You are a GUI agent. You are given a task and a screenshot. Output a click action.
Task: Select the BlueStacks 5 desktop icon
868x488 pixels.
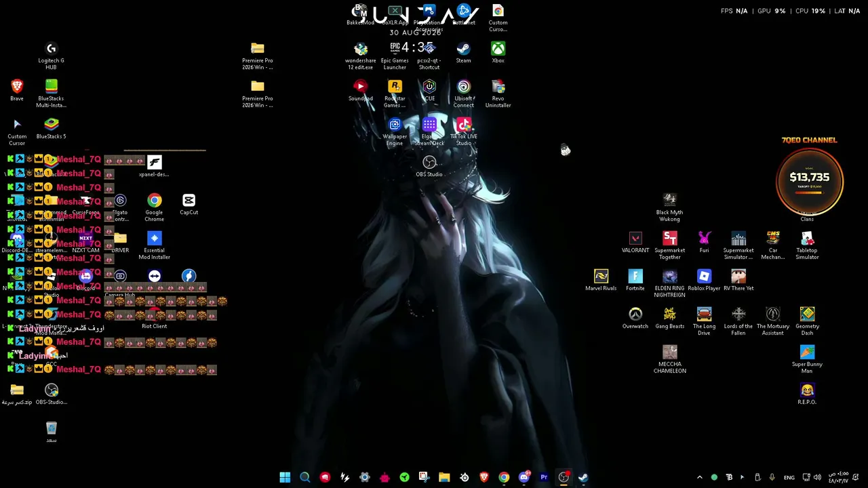tap(51, 128)
